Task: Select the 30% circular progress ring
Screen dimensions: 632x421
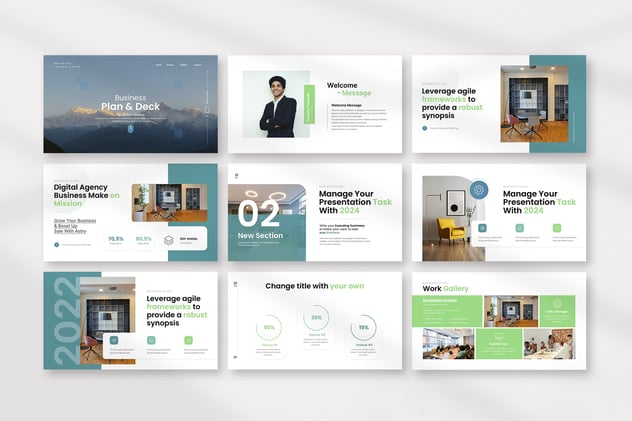Action: pos(316,317)
